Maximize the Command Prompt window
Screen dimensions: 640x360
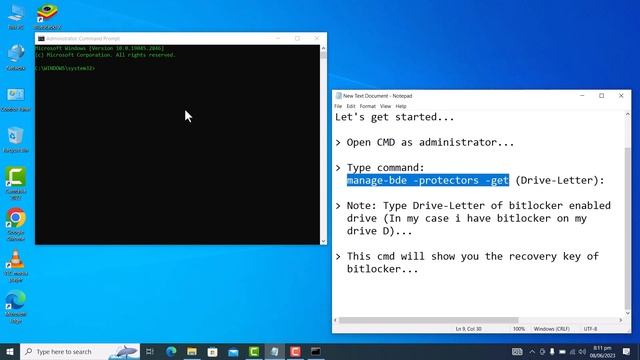point(298,38)
